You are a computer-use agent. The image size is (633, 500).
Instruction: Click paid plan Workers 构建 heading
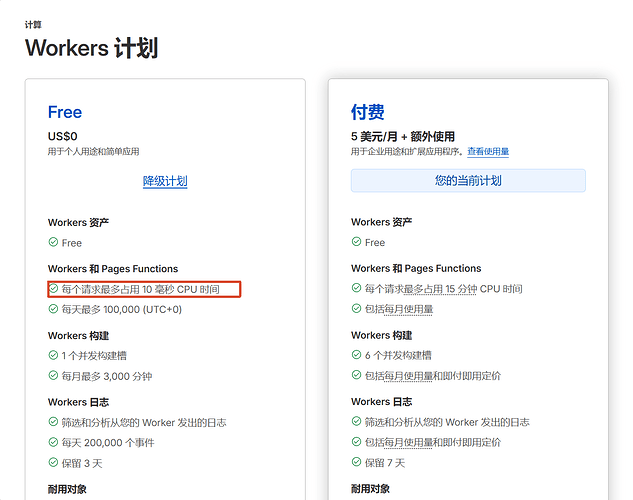pos(381,335)
